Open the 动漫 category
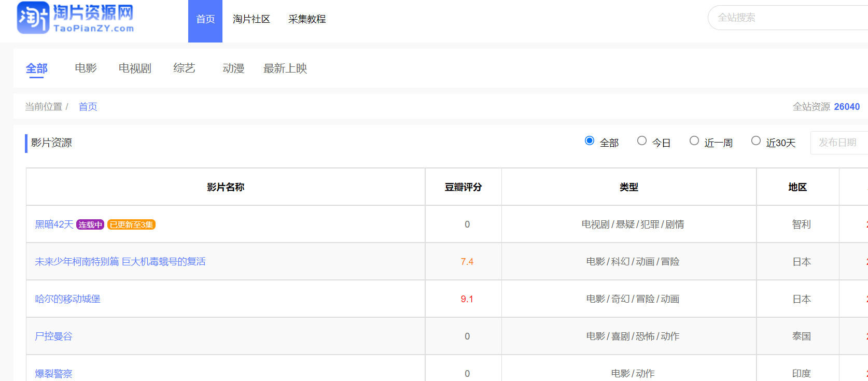 pyautogui.click(x=233, y=68)
